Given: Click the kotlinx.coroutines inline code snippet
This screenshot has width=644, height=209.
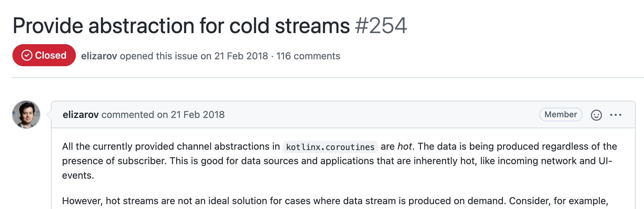Looking at the screenshot, I should pos(330,147).
